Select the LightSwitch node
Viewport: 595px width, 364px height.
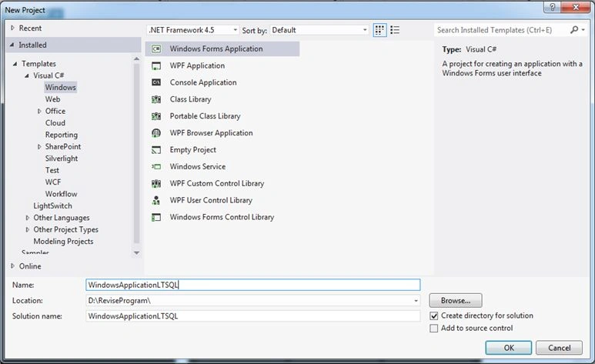(x=53, y=205)
